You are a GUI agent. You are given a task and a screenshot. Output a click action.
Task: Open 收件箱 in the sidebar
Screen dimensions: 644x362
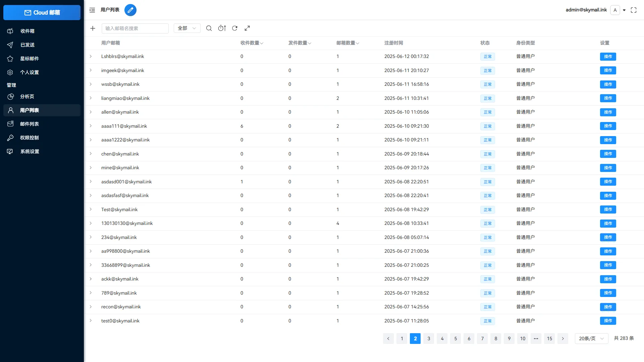coord(28,31)
